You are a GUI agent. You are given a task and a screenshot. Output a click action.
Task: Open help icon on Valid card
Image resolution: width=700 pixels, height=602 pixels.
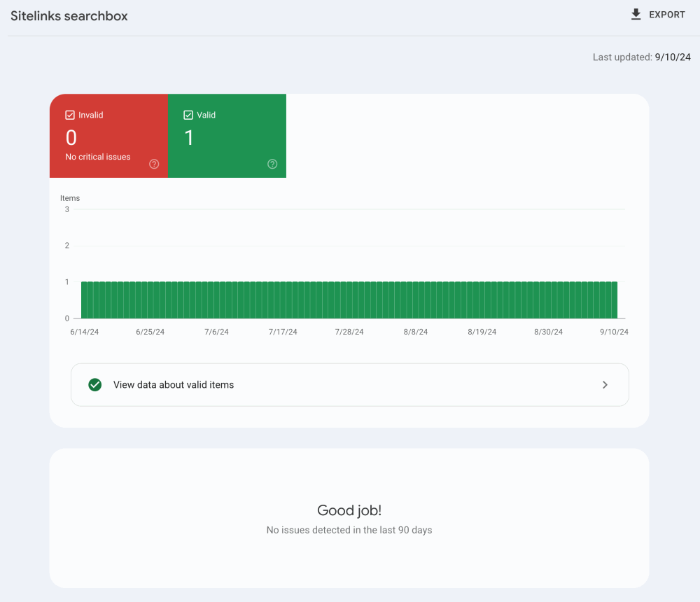[272, 164]
